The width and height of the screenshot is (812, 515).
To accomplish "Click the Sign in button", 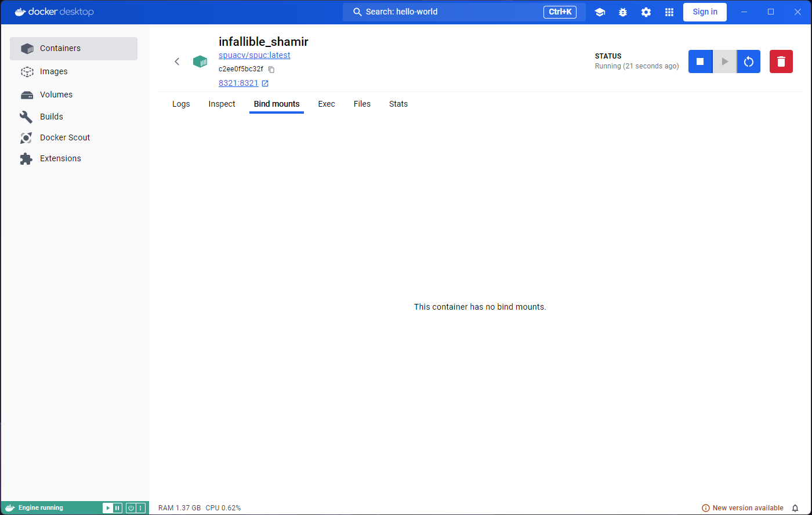I will point(705,12).
